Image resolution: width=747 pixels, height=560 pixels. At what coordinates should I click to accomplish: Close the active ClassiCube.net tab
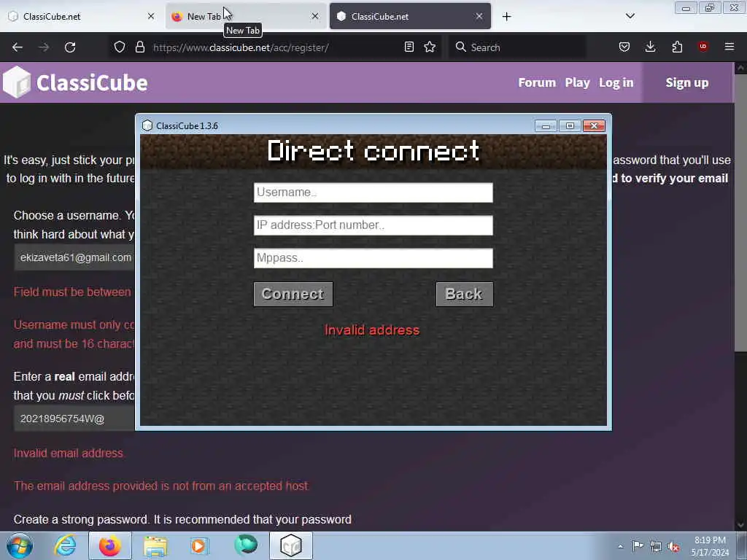479,16
